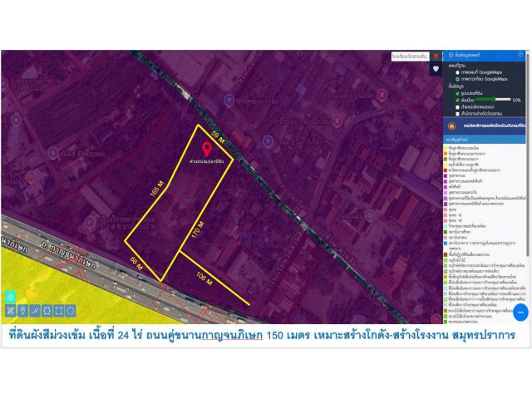Click the Home shop marker on the map
The width and height of the screenshot is (532, 399).
tap(229, 100)
